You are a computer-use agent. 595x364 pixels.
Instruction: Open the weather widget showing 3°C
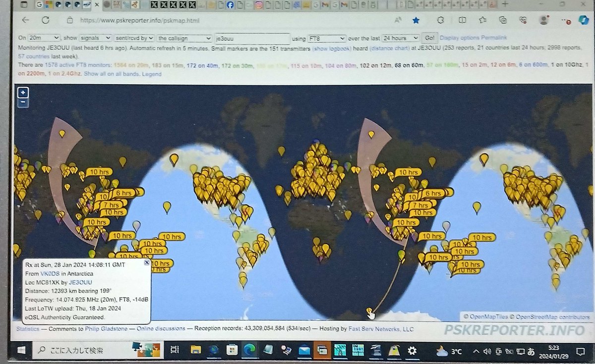[x=450, y=351]
